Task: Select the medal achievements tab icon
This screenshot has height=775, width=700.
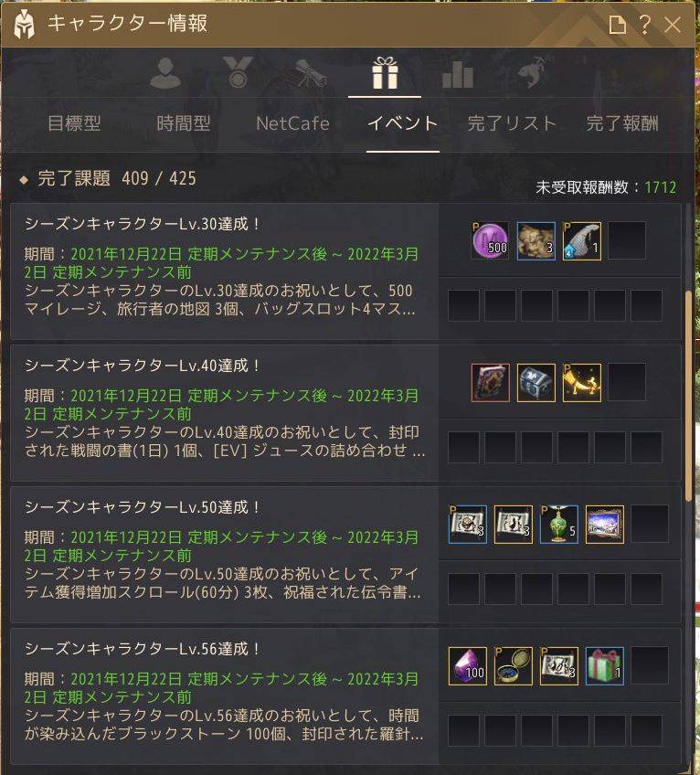Action: tap(238, 73)
